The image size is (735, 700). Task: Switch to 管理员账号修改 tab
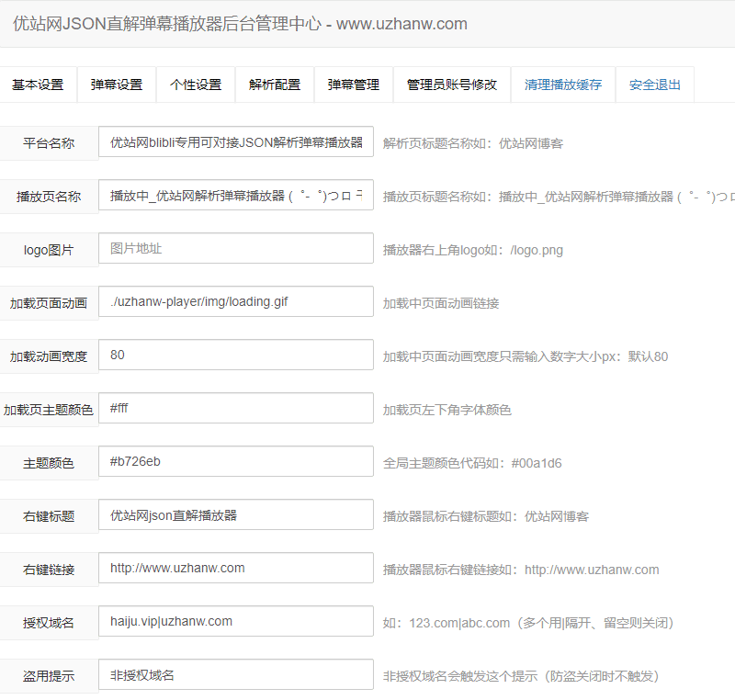452,85
